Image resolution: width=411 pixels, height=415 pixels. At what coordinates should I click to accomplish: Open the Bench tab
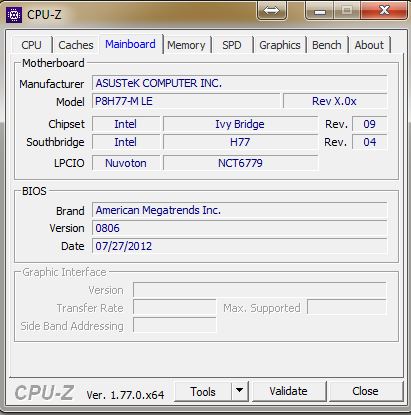click(x=327, y=45)
